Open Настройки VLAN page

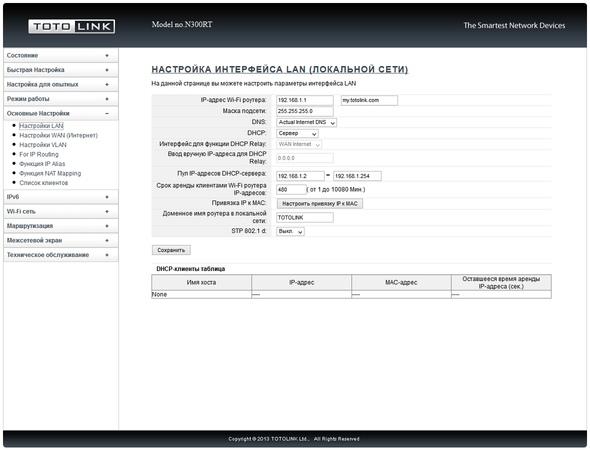[43, 145]
